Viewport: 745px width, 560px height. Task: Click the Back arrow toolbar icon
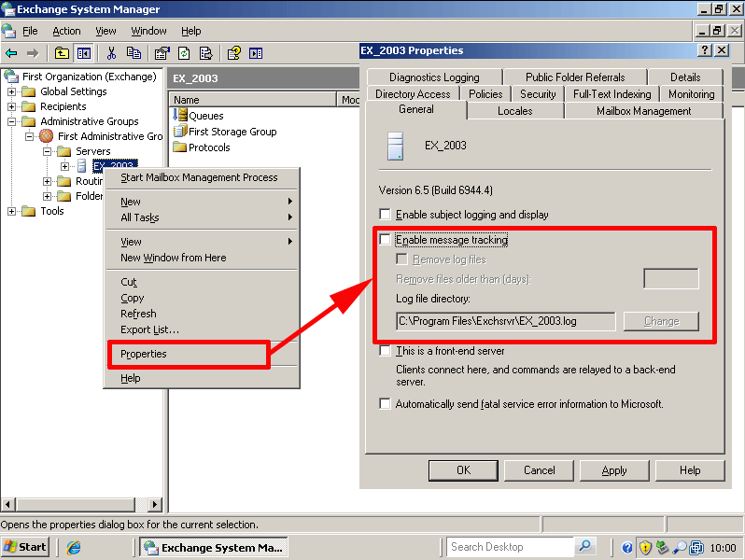click(11, 53)
